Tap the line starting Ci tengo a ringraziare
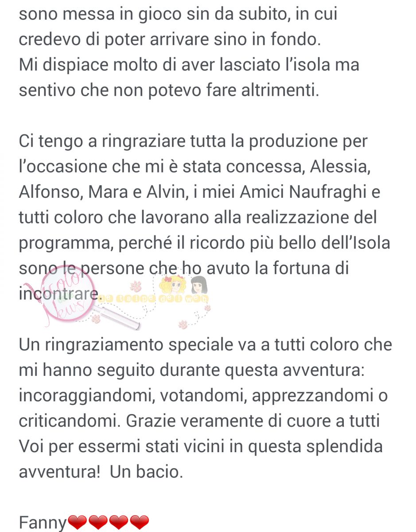 click(x=194, y=141)
